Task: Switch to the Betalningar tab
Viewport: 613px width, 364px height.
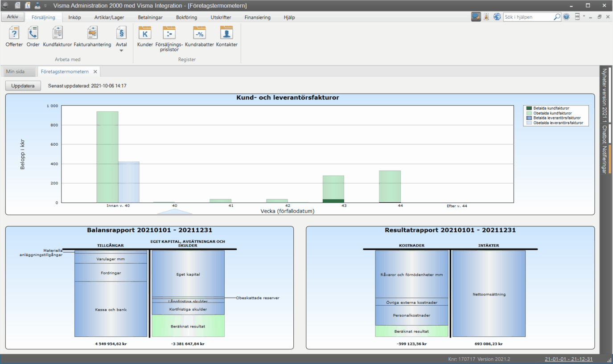Action: (x=150, y=17)
